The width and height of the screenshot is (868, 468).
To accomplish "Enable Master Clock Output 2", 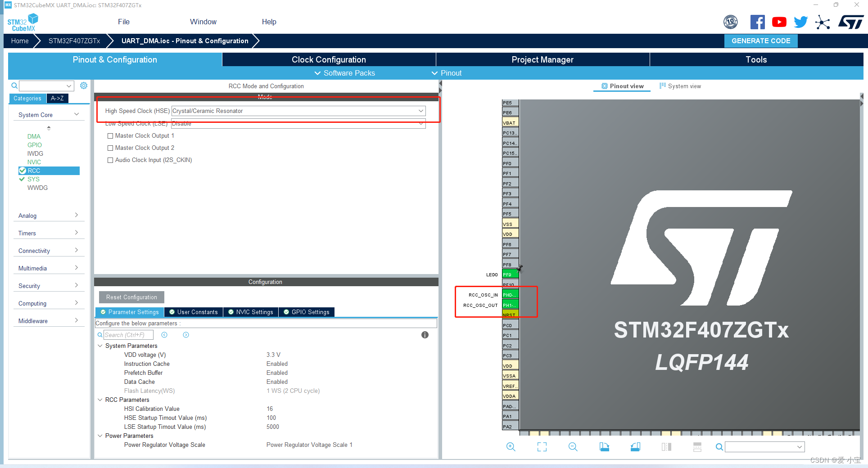I will pyautogui.click(x=110, y=148).
